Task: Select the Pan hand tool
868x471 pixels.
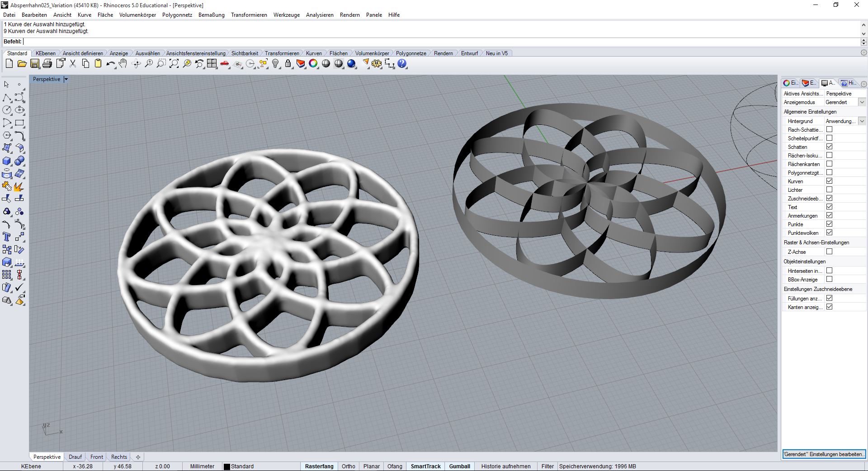Action: tap(123, 64)
